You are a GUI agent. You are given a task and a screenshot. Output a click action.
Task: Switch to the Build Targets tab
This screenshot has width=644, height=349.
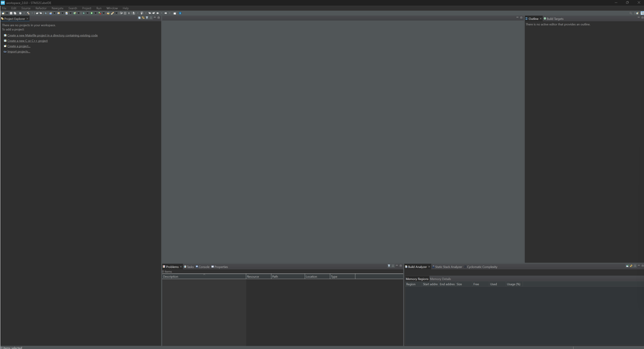(554, 19)
